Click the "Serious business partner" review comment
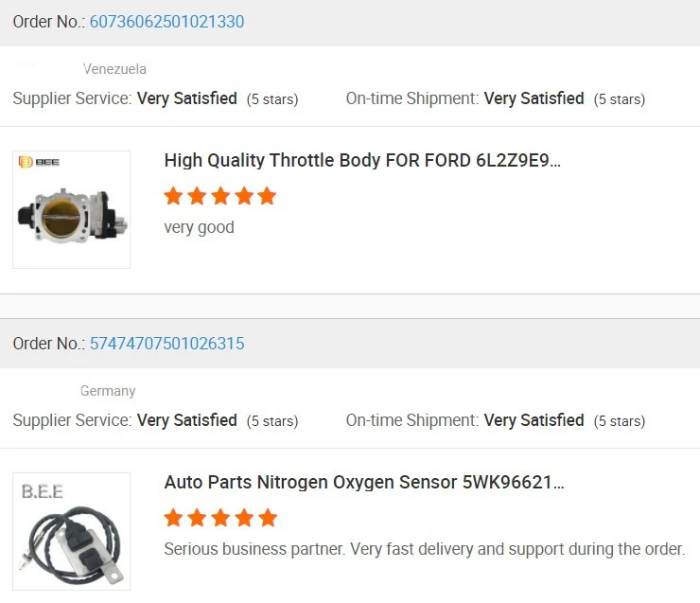Screen dimensions: 700x603 424,549
